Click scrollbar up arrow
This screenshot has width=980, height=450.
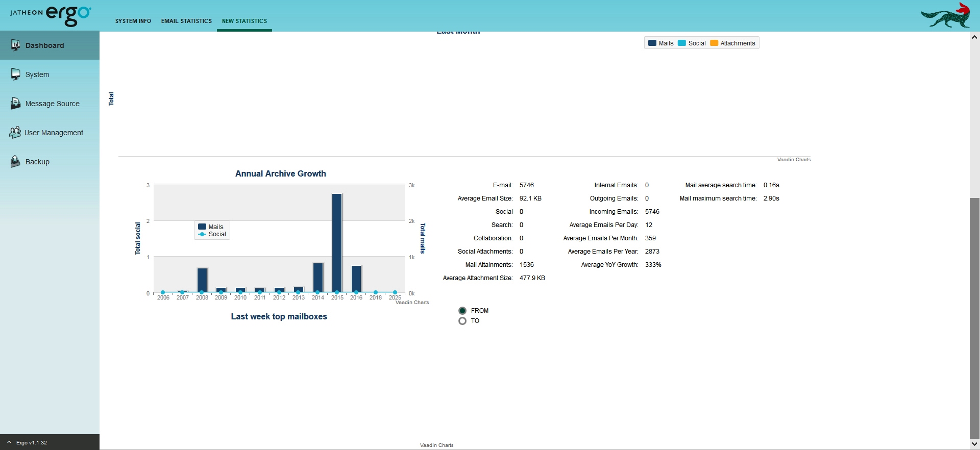click(x=974, y=37)
